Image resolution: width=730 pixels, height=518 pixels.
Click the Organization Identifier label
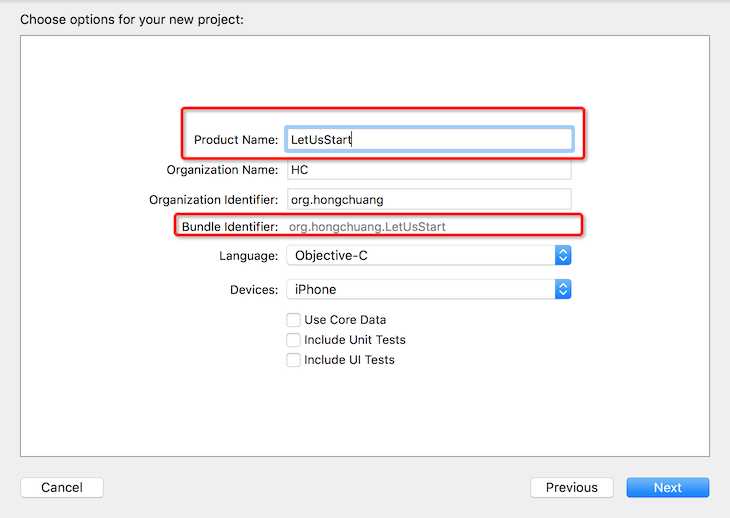click(213, 200)
